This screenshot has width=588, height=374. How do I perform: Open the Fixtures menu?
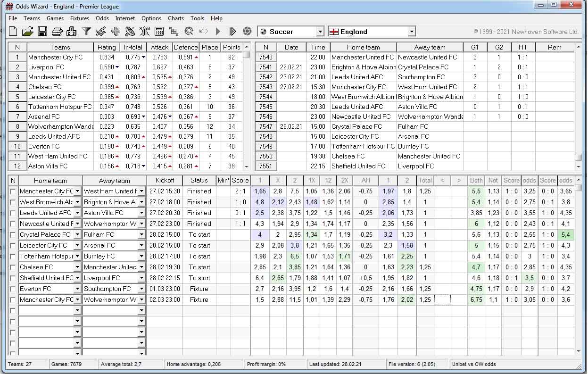coord(79,18)
